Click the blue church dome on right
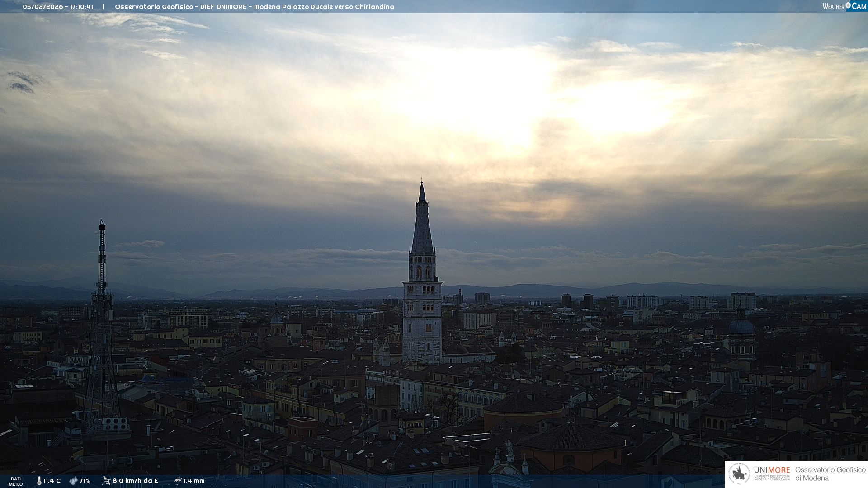The image size is (868, 488). [x=741, y=325]
